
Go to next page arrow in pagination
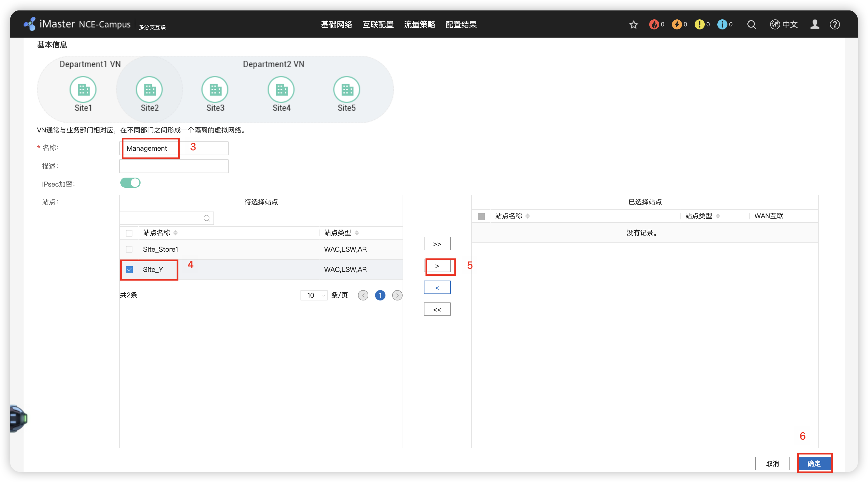pos(397,296)
